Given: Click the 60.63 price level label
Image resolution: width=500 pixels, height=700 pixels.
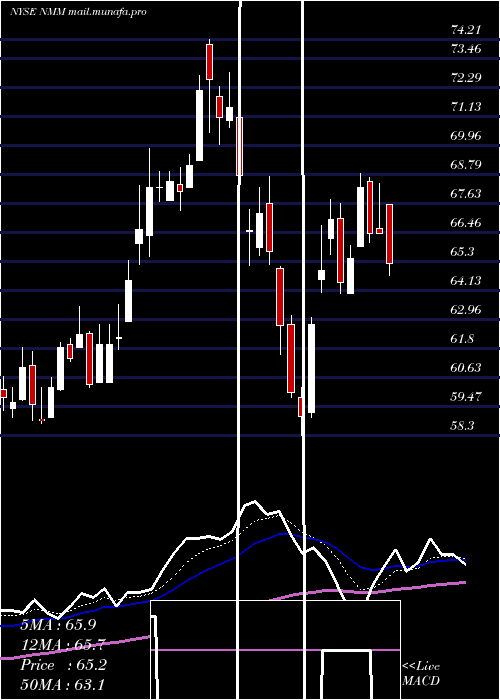Looking at the screenshot, I should (x=466, y=367).
